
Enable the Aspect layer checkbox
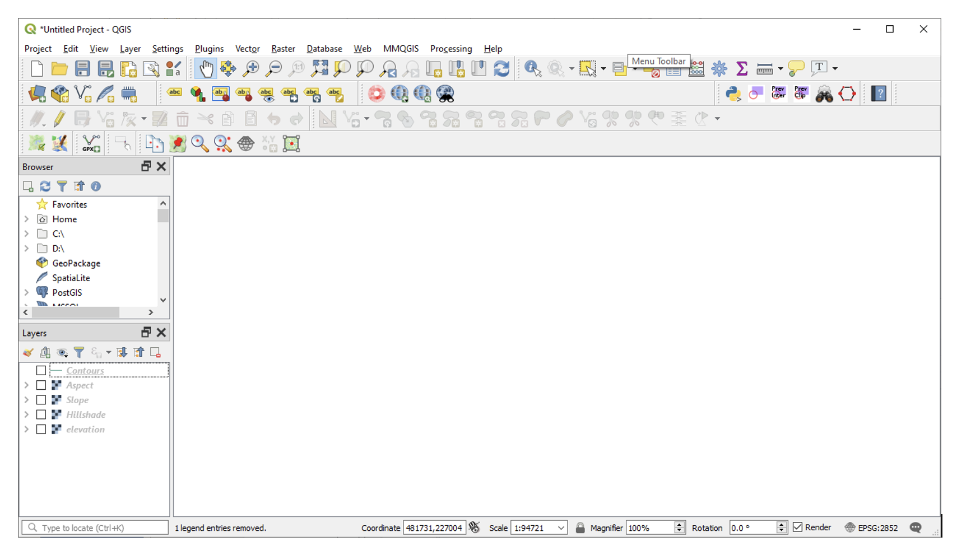click(41, 385)
